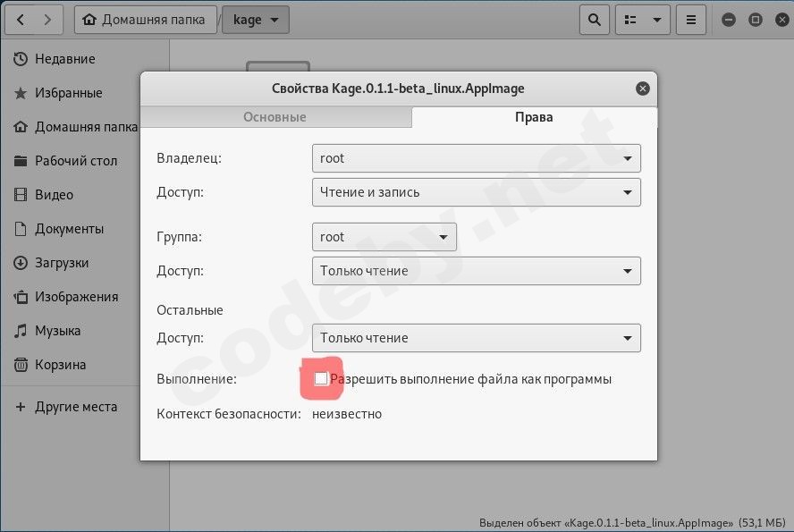Viewport: 794px width, 532px height.
Task: Open the search magnifier in the toolbar
Action: (594, 20)
